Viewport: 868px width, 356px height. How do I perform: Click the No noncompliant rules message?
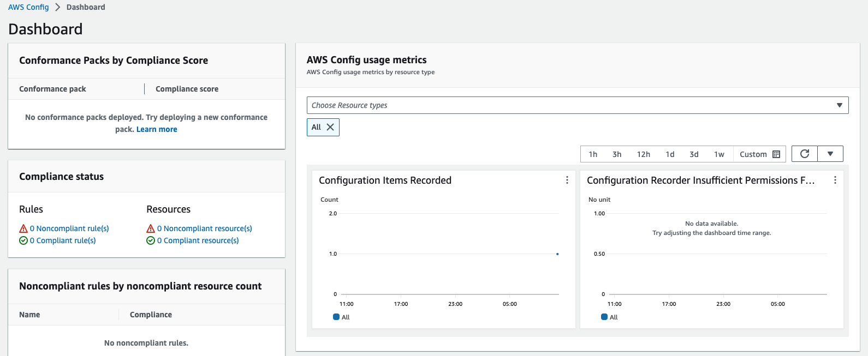(146, 343)
